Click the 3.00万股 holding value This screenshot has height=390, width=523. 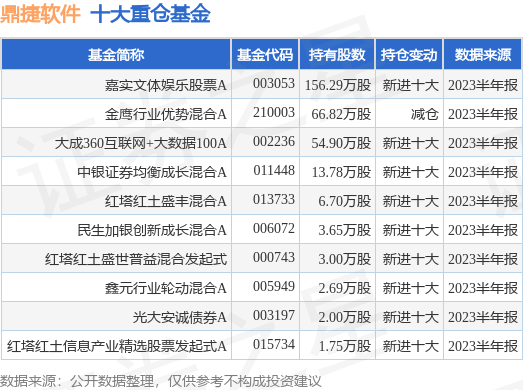click(x=345, y=259)
